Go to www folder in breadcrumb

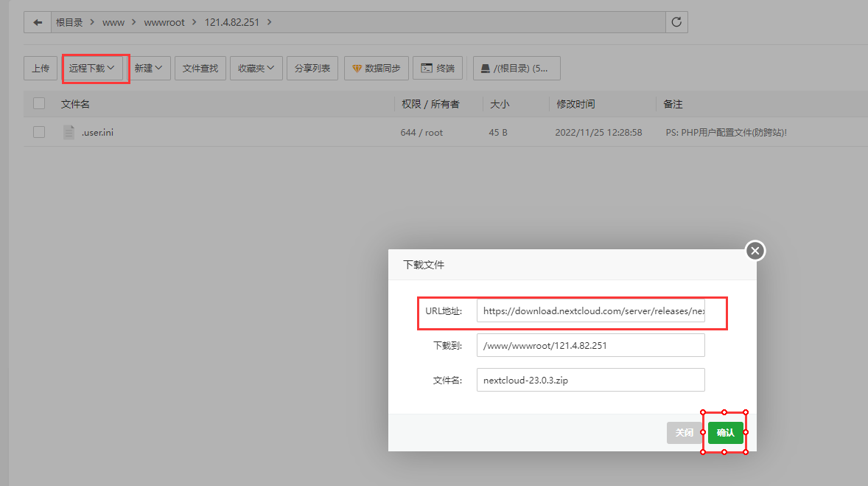113,22
